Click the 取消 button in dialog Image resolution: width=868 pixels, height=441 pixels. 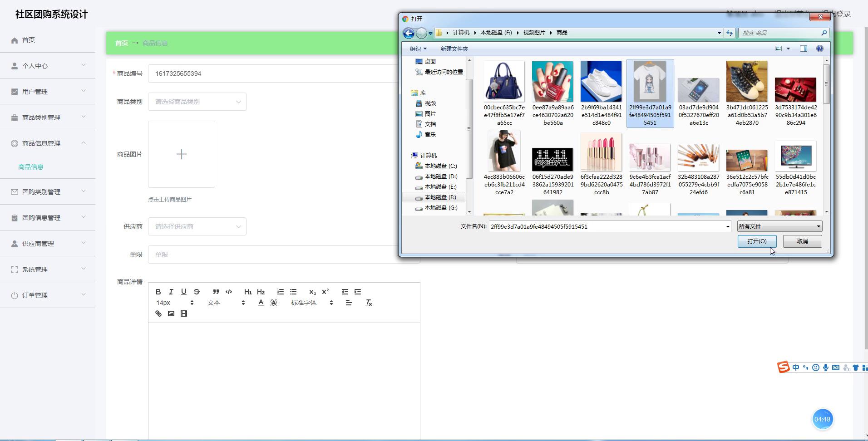pyautogui.click(x=802, y=241)
